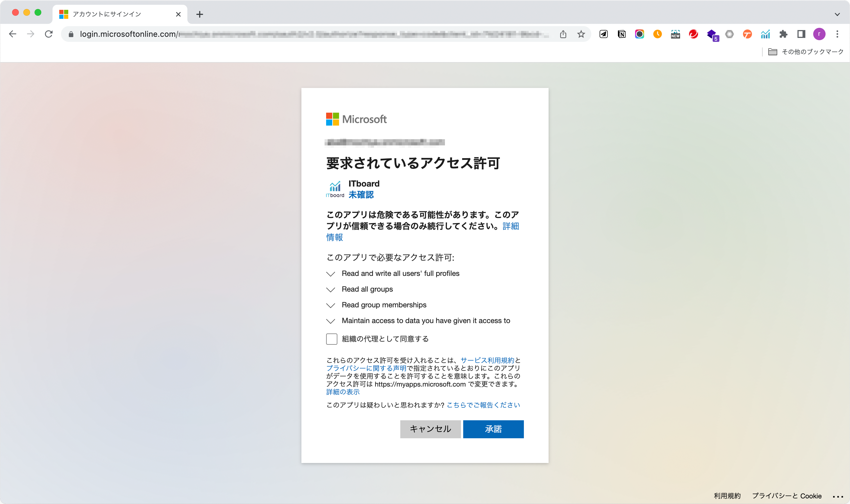Click the address bar URL field
Image resolution: width=850 pixels, height=504 pixels.
point(306,34)
